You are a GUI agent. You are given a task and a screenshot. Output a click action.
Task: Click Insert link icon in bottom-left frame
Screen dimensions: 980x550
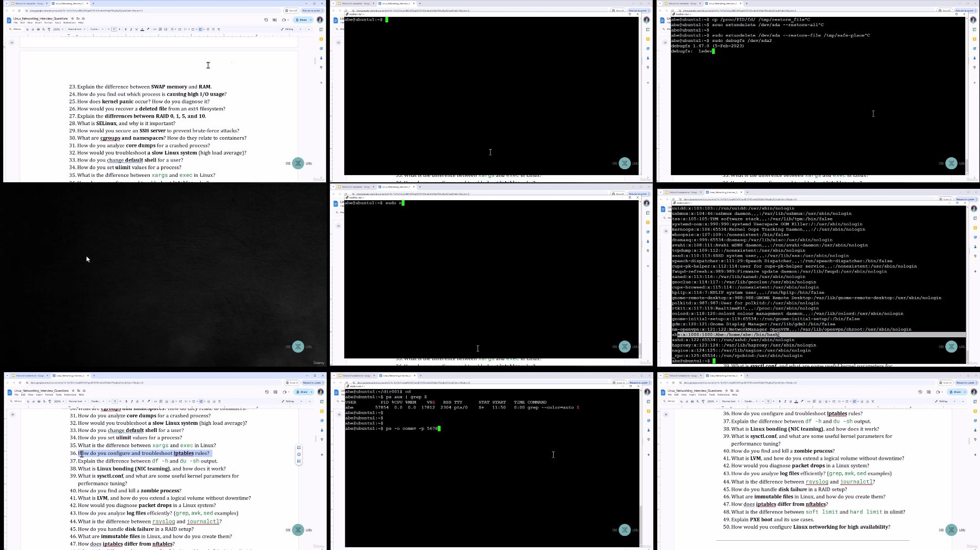[155, 401]
